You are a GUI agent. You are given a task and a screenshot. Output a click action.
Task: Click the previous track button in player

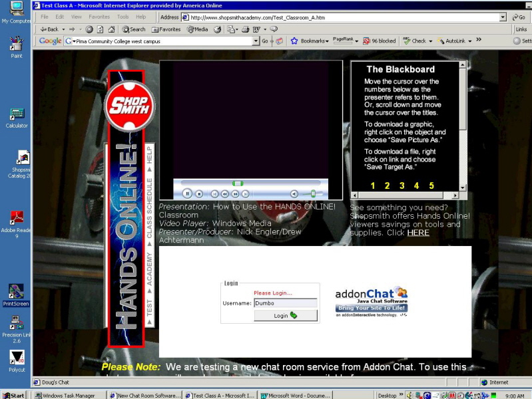214,194
